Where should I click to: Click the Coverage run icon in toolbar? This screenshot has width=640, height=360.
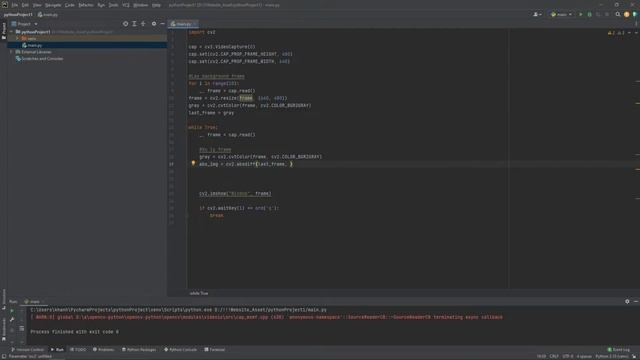point(598,15)
